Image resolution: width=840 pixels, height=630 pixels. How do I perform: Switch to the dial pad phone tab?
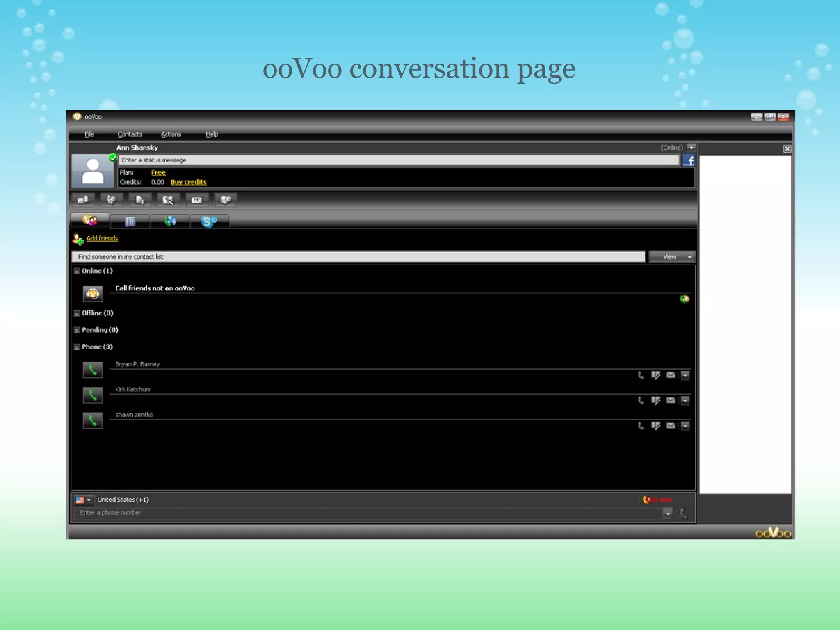[x=130, y=221]
